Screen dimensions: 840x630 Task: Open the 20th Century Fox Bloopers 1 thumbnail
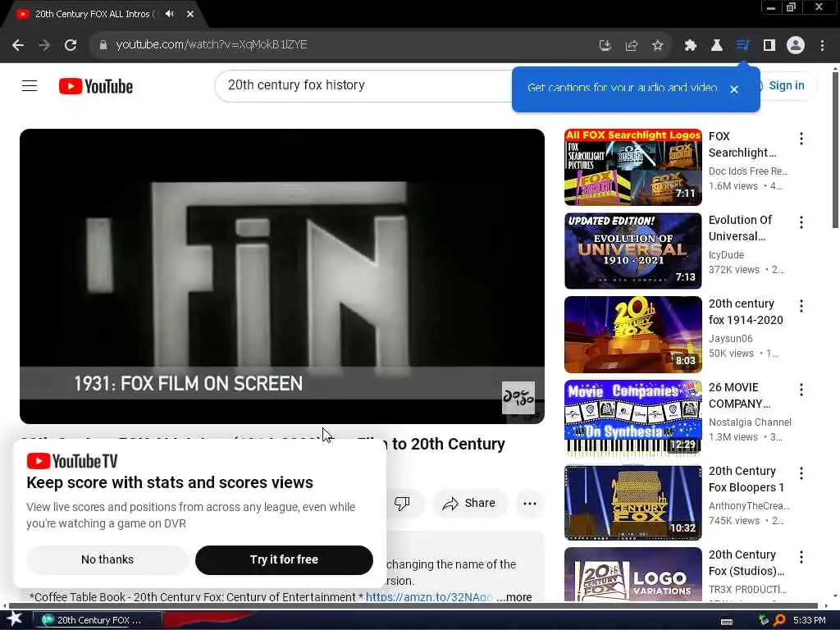point(632,502)
